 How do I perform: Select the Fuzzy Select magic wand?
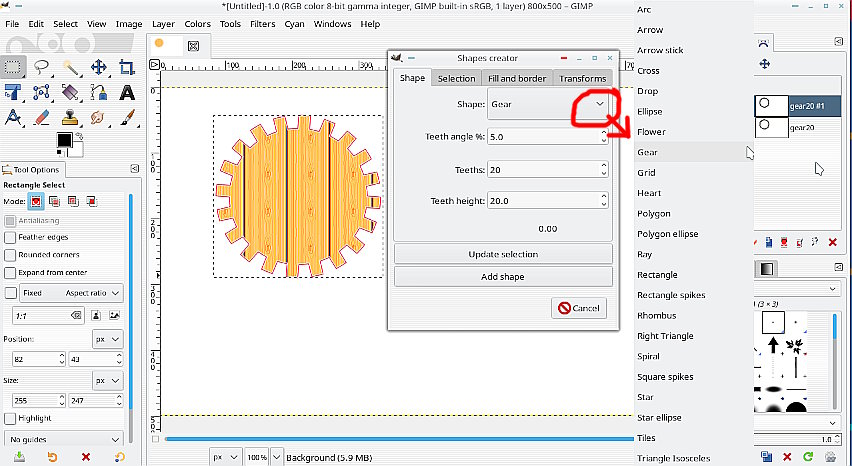click(x=70, y=67)
